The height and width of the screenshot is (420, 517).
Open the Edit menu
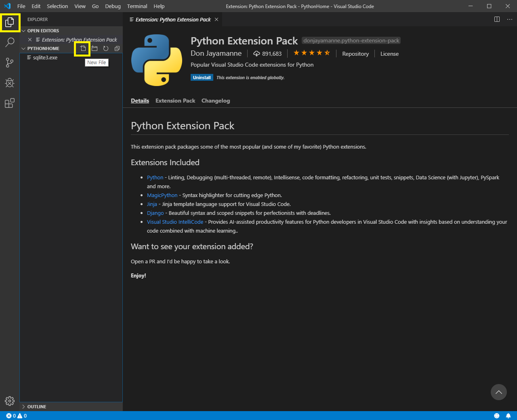[36, 6]
